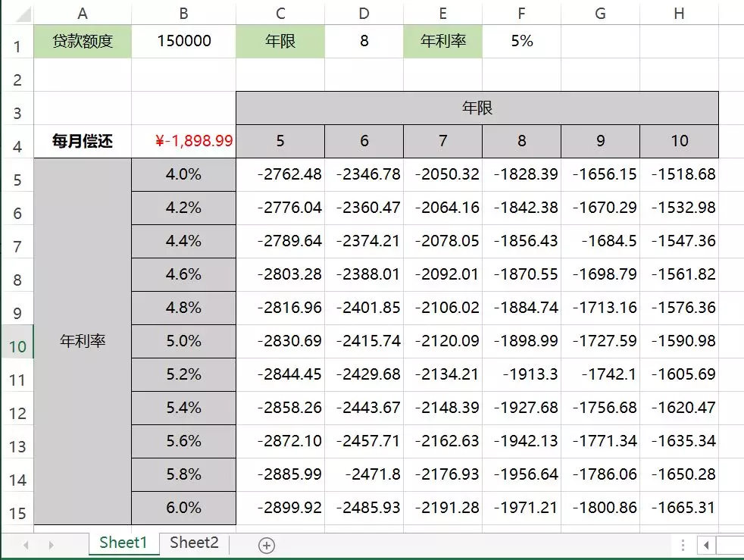The width and height of the screenshot is (744, 560).
Task: Click the 5.4% rate cell
Action: [x=183, y=408]
